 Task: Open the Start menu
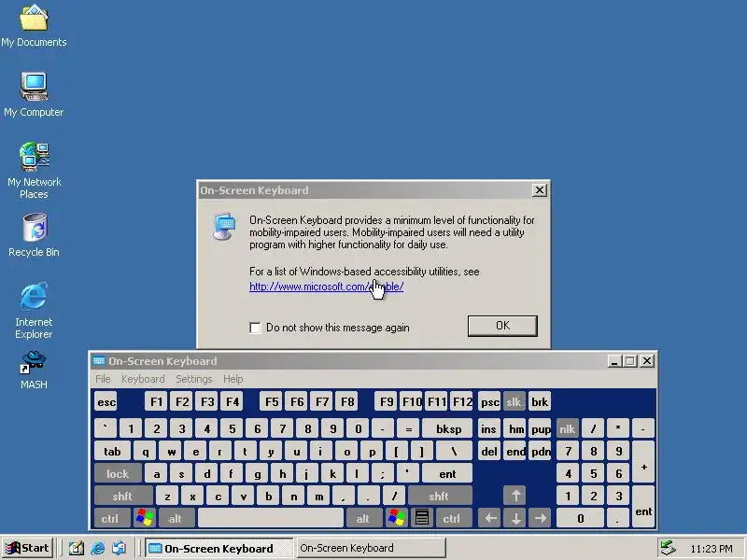(28, 548)
